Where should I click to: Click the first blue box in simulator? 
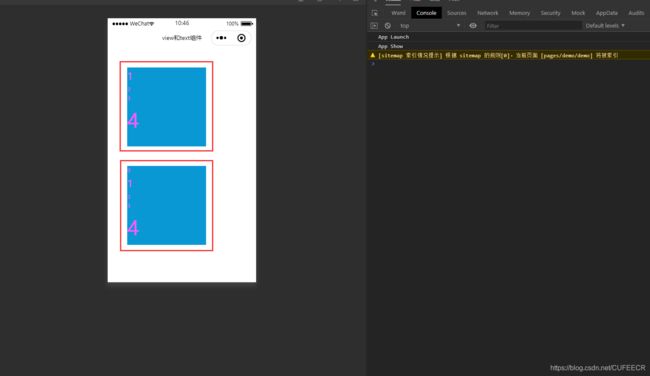(166, 107)
